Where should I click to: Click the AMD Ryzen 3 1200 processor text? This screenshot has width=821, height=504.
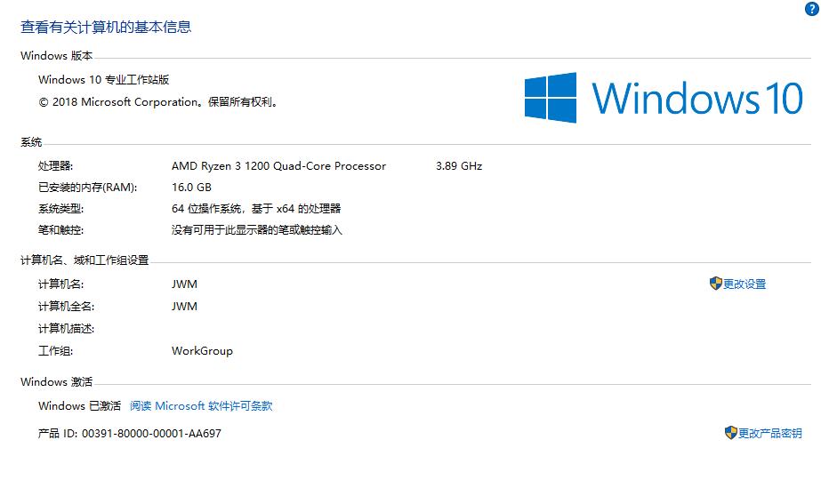(278, 166)
